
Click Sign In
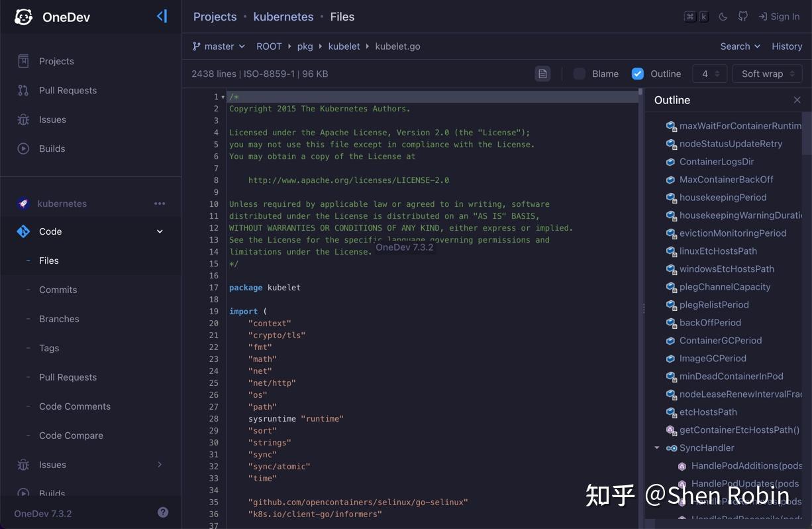(780, 17)
